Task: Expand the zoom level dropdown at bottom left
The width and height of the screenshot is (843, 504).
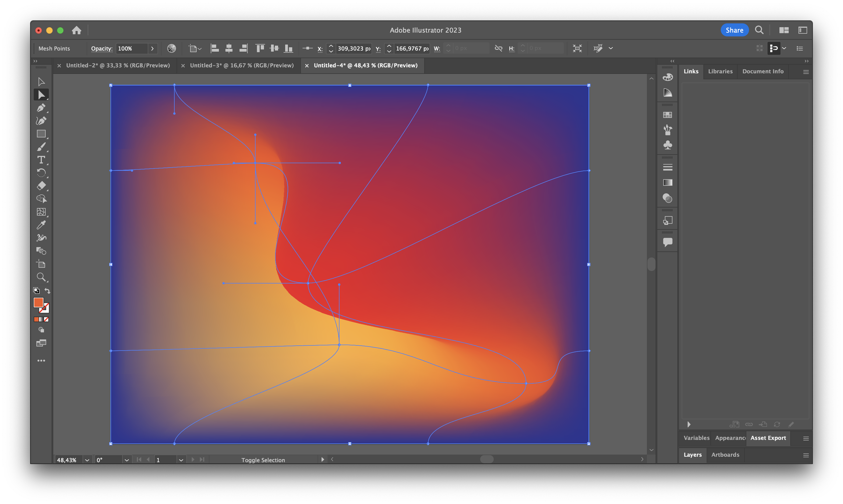Action: (87, 460)
